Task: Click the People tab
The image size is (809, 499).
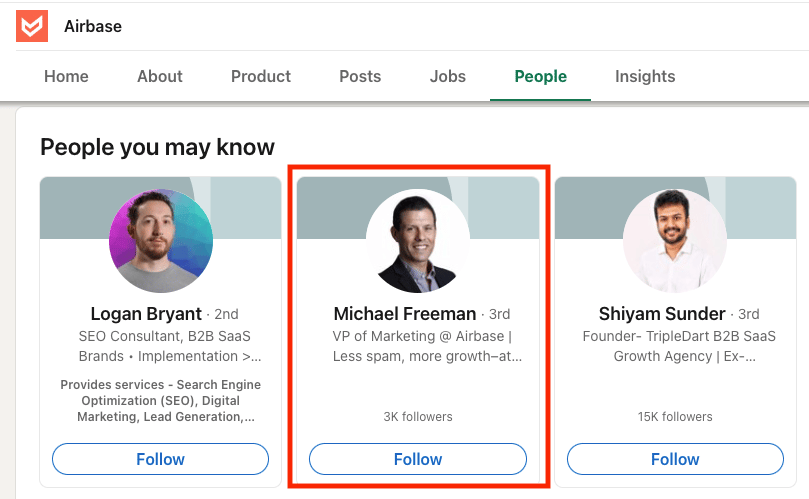Action: pos(541,76)
